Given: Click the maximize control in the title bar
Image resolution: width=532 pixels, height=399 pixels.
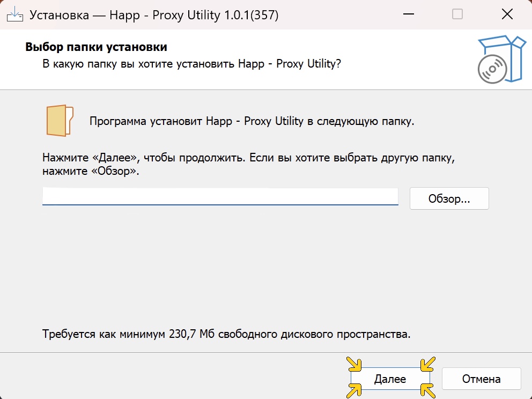Looking at the screenshot, I should coord(456,14).
